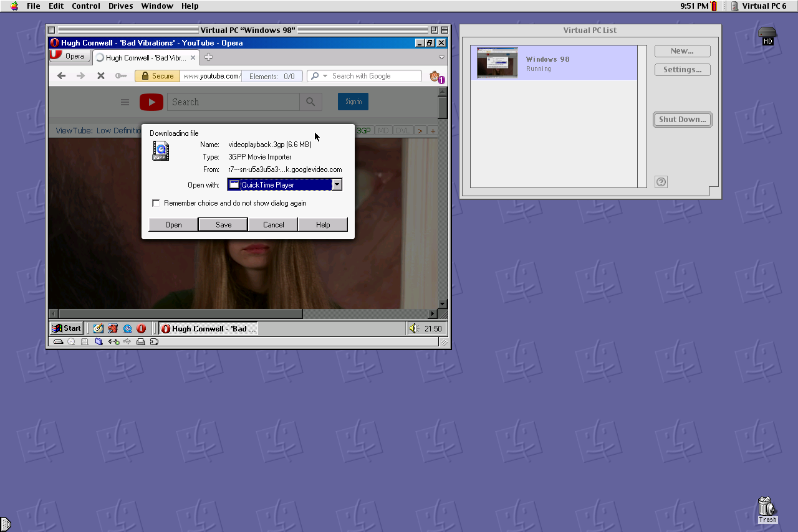798x532 pixels.
Task: Click the 21:50 taskbar clock
Action: [433, 329]
